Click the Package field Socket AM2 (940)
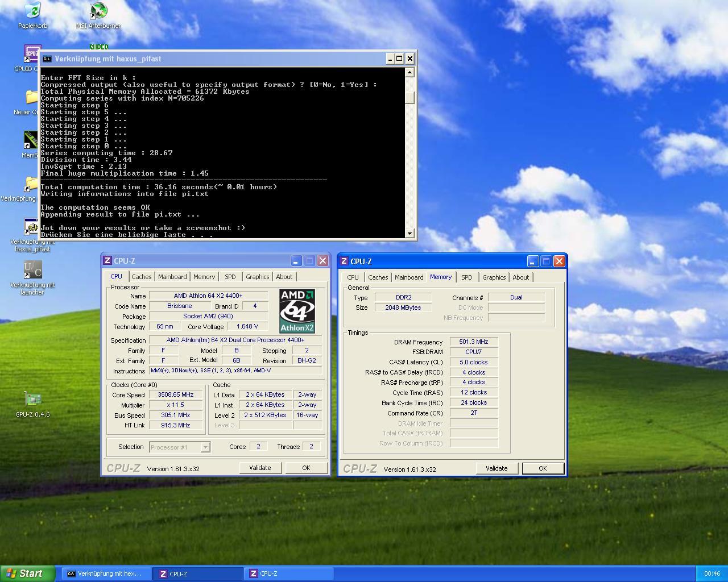Image resolution: width=728 pixels, height=582 pixels. click(x=208, y=316)
